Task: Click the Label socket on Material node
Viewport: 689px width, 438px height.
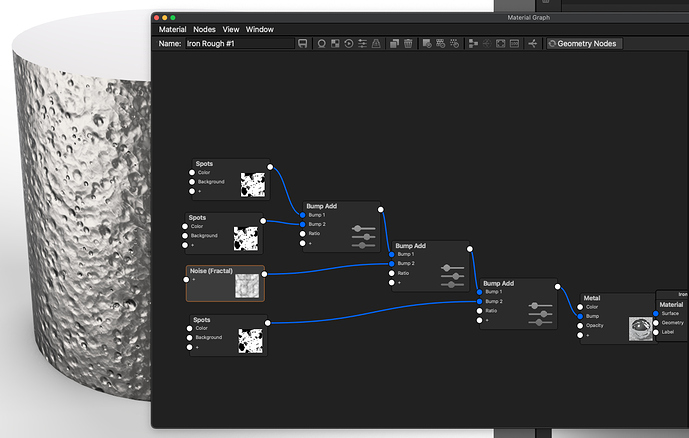Action: coord(656,332)
